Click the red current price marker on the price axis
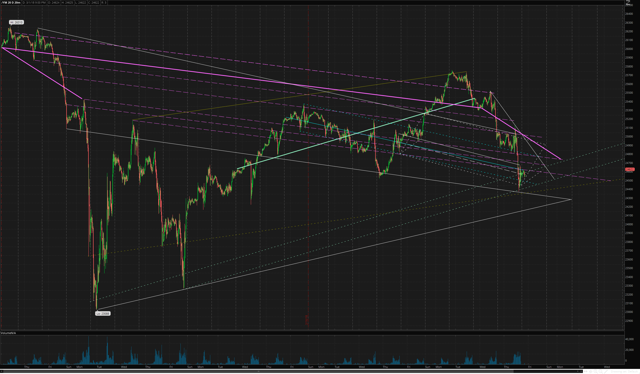The image size is (640, 374). pyautogui.click(x=630, y=169)
